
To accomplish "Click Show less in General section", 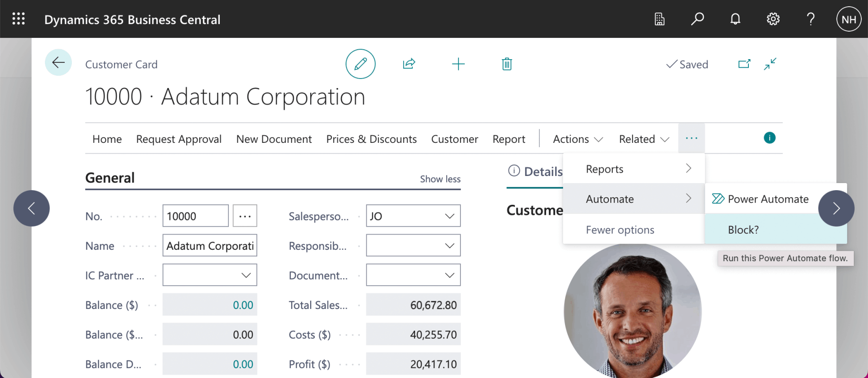I will pos(440,179).
